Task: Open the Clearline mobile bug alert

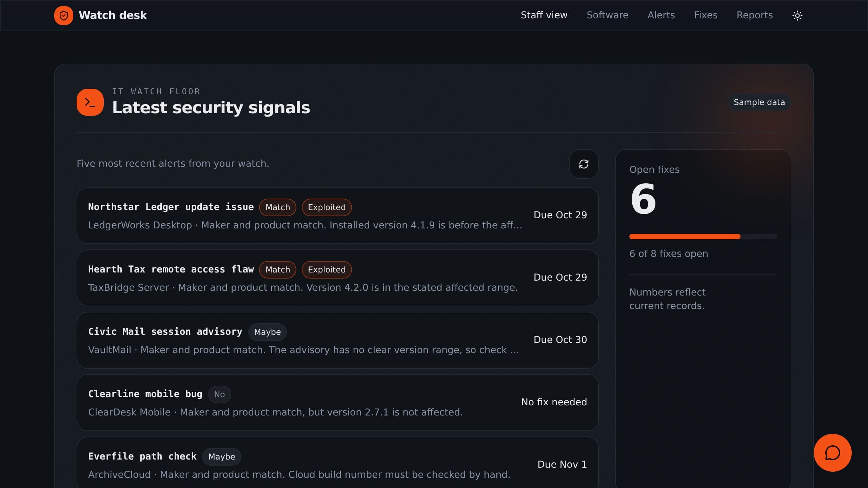Action: 337,403
